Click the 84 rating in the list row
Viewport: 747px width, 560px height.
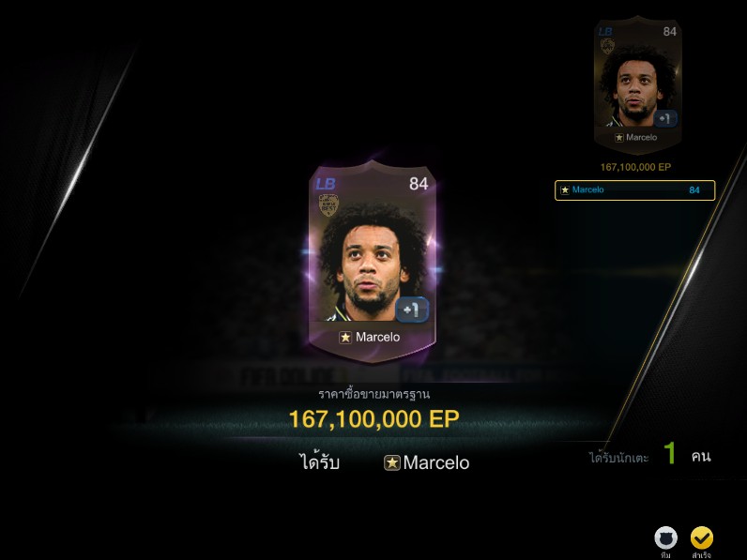coord(694,190)
